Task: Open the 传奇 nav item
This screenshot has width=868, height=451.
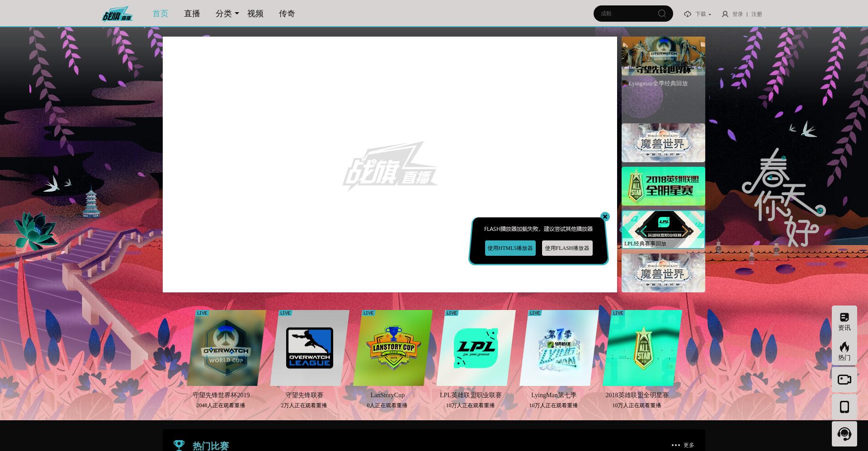Action: coord(287,14)
